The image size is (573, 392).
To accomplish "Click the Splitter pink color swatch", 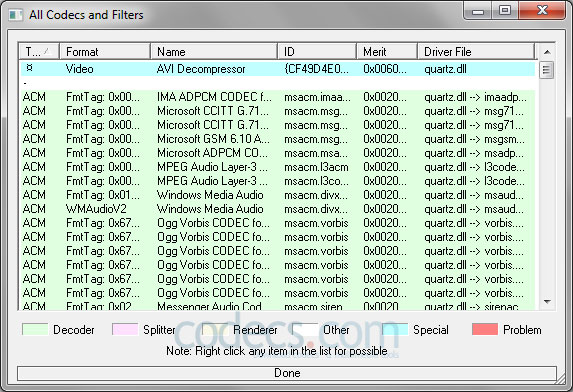I will tap(125, 330).
